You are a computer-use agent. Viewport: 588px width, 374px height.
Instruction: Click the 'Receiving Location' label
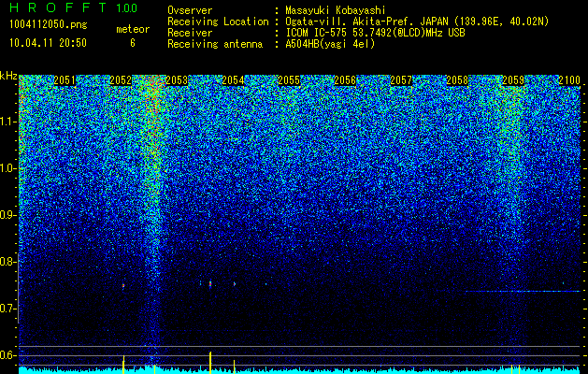pos(218,22)
